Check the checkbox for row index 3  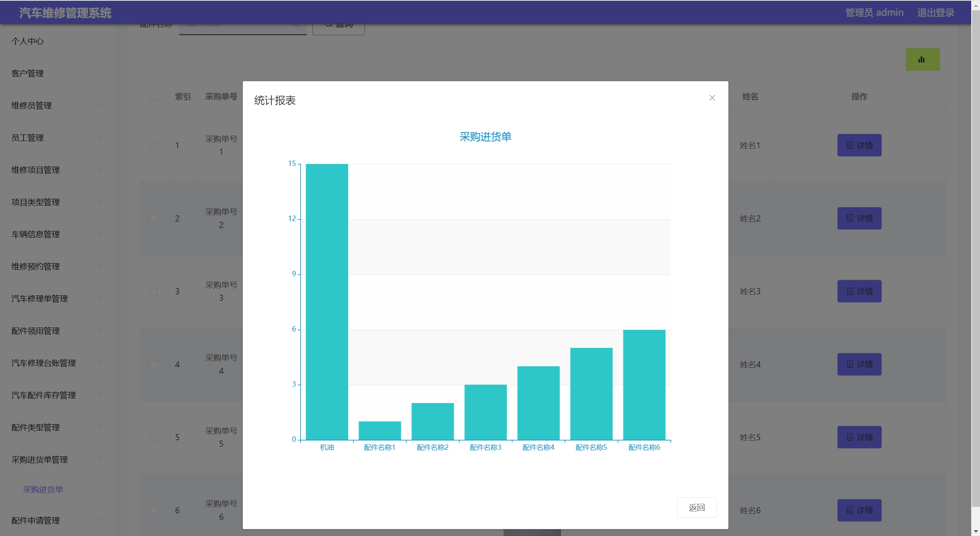pyautogui.click(x=154, y=292)
